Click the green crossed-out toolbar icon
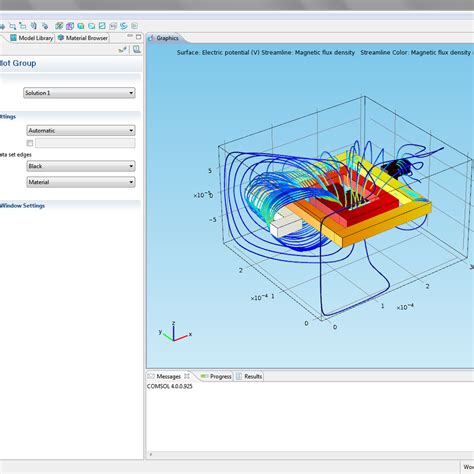 tap(59, 26)
